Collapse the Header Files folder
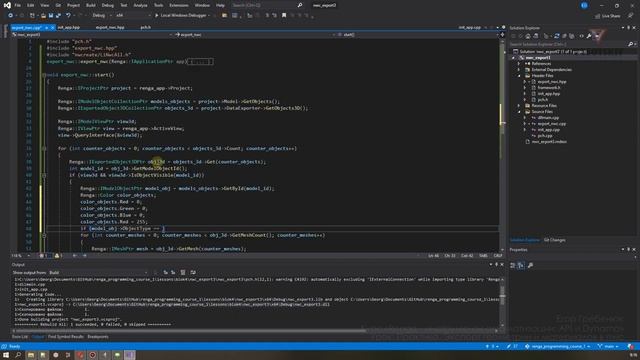The width and height of the screenshot is (640, 360). coord(519,76)
